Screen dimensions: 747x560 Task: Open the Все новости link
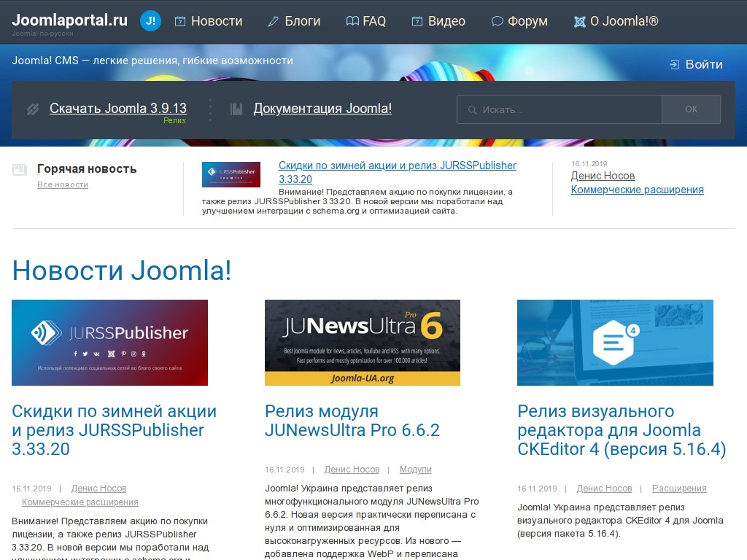click(x=63, y=184)
